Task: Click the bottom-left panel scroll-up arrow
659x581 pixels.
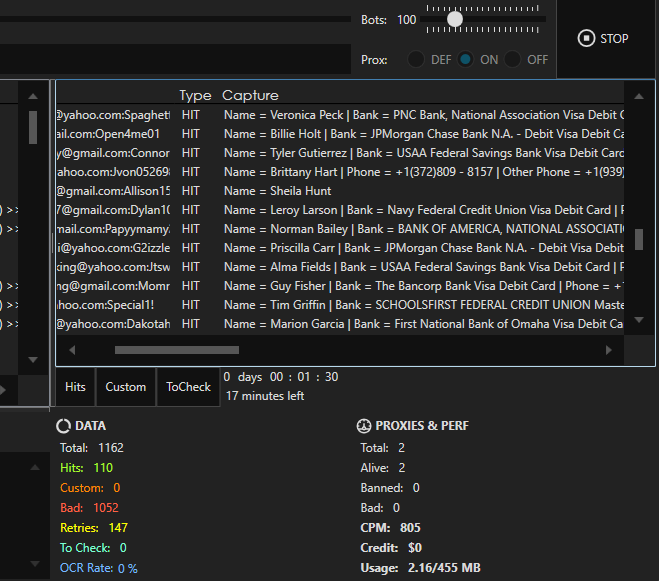Action: coord(35,467)
